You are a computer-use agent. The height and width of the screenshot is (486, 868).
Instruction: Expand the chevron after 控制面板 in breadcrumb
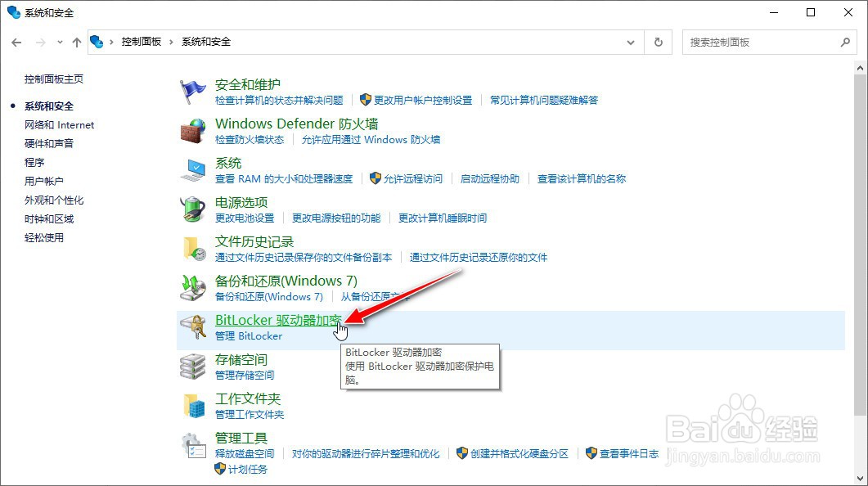(171, 42)
